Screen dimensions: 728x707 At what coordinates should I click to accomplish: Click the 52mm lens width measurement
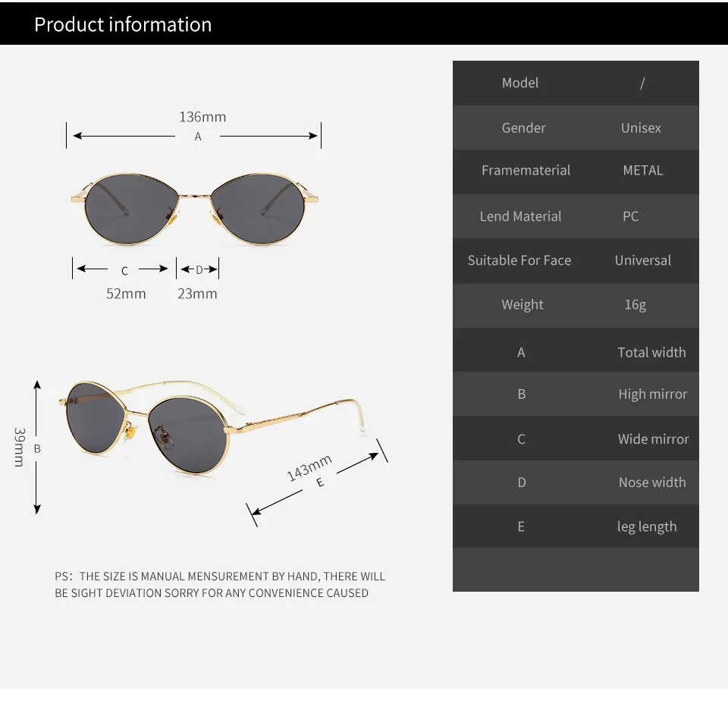tap(126, 294)
